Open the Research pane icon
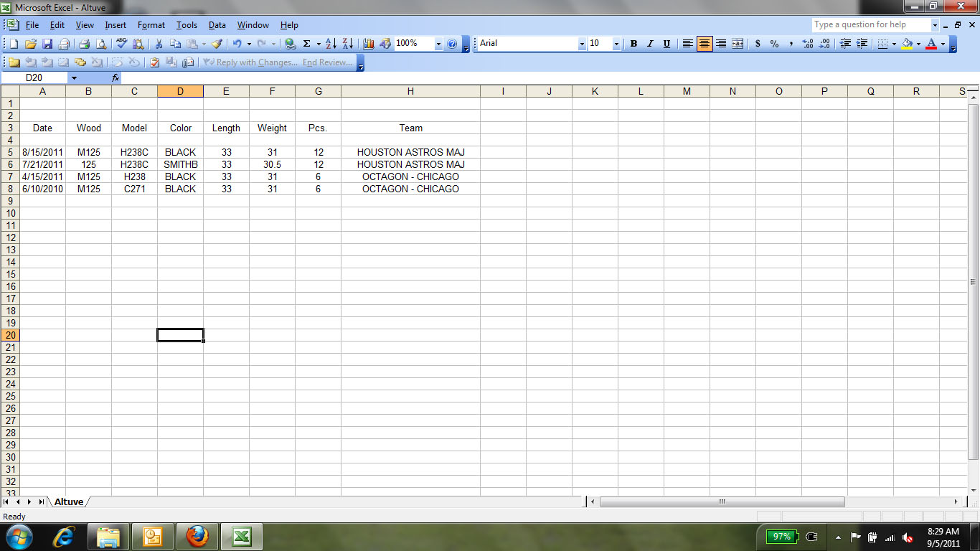Image resolution: width=980 pixels, height=551 pixels. coord(138,44)
